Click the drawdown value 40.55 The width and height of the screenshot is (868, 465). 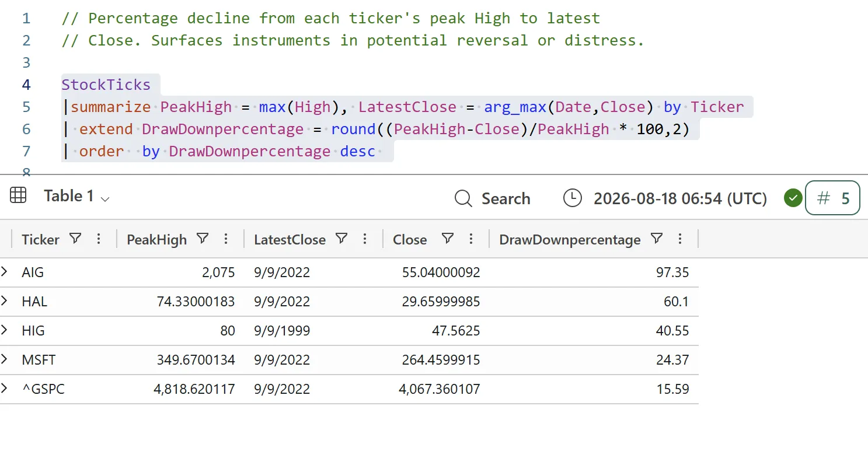(x=672, y=331)
